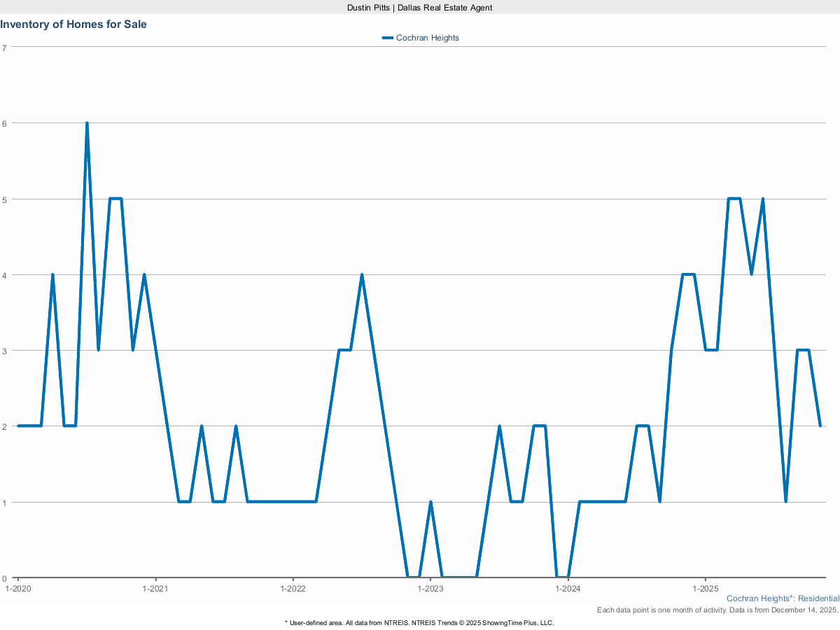The width and height of the screenshot is (840, 630).
Task: Click the y-axis label 0
Action: point(4,577)
